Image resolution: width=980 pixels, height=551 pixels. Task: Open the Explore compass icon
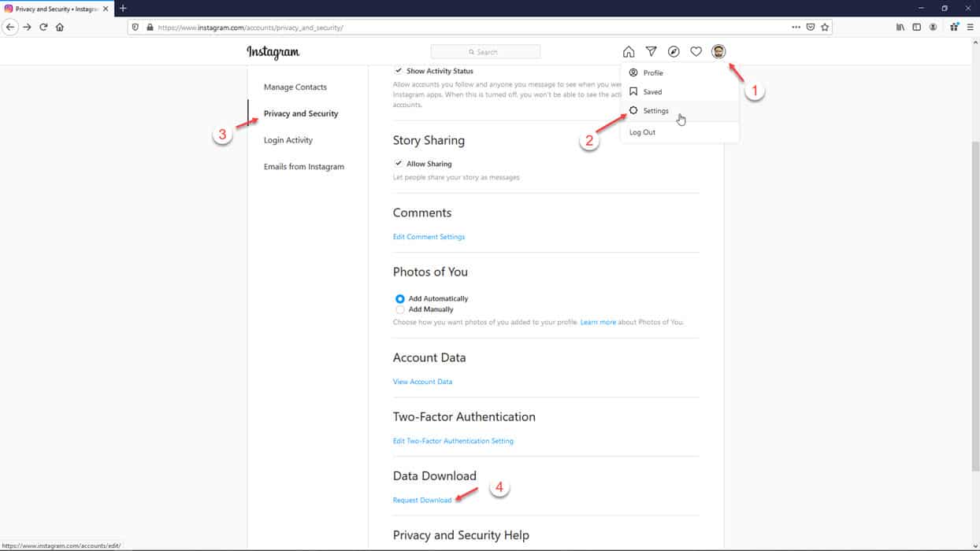point(674,52)
